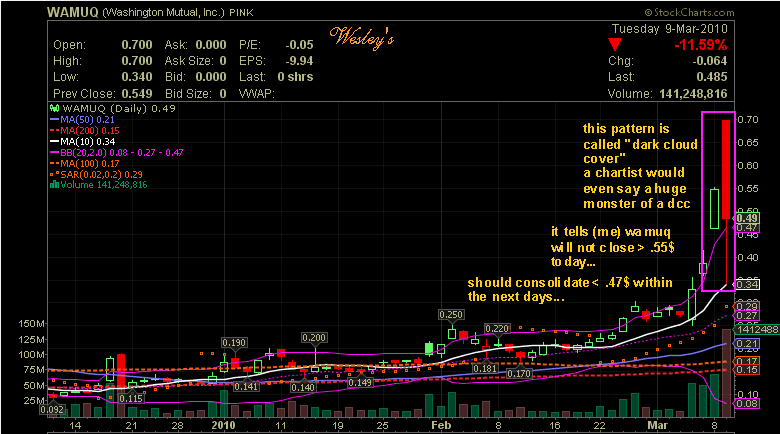Click the Mar label on date axis
This screenshot has height=434, width=780.
click(657, 425)
